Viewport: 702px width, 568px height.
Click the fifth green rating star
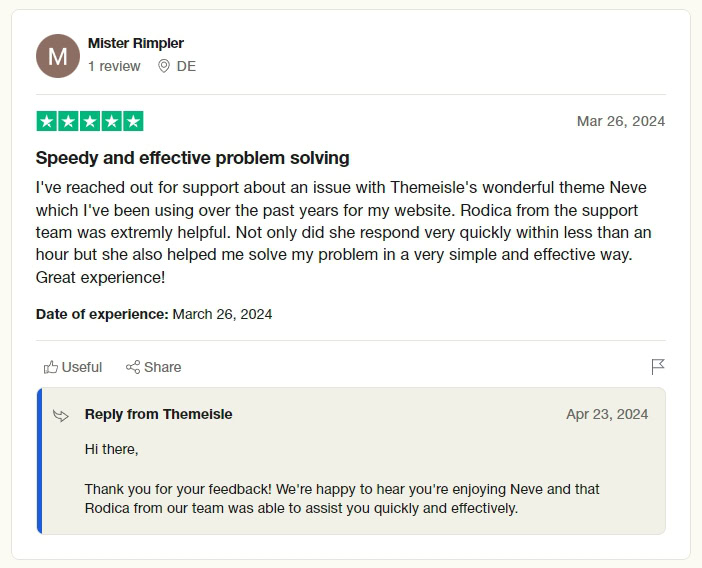(x=133, y=121)
